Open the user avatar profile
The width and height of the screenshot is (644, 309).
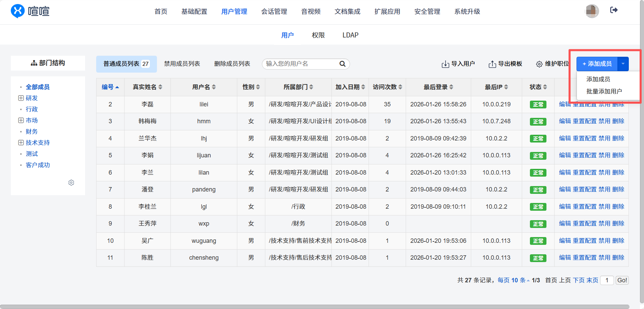[592, 11]
